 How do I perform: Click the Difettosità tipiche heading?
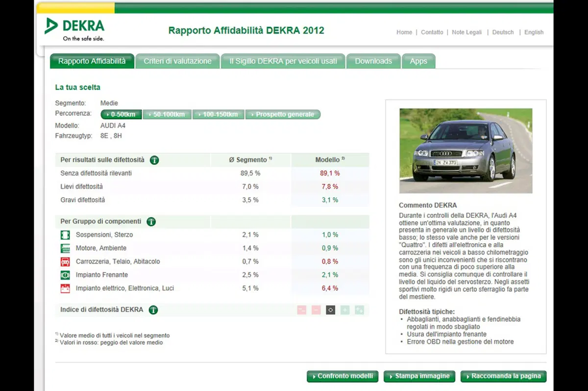(x=427, y=312)
